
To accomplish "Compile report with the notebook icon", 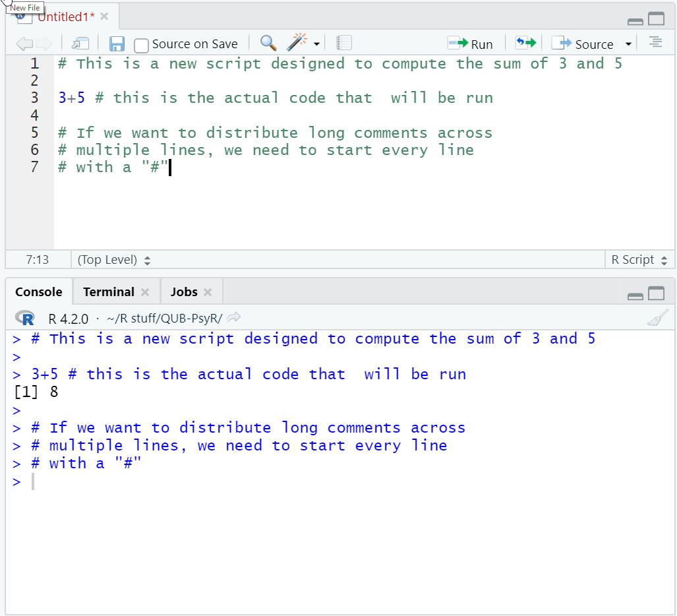I will (344, 43).
